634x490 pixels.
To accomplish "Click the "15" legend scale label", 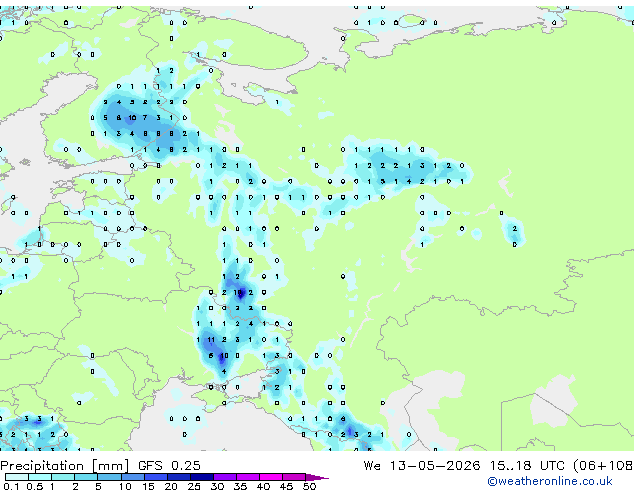I will click(x=148, y=486).
